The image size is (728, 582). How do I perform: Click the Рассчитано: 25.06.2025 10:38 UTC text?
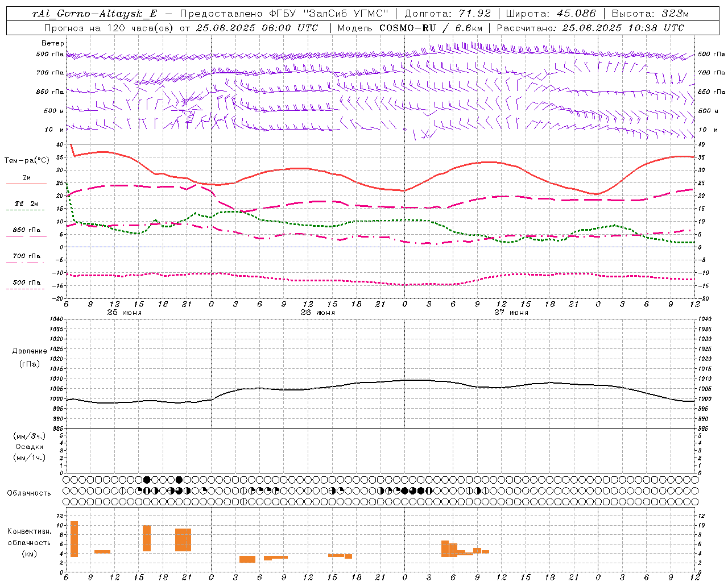click(590, 27)
